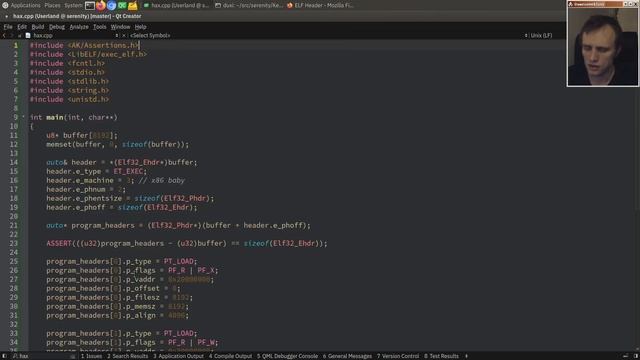The image size is (640, 360).
Task: Show the 6 General Messages pane
Action: click(x=347, y=356)
